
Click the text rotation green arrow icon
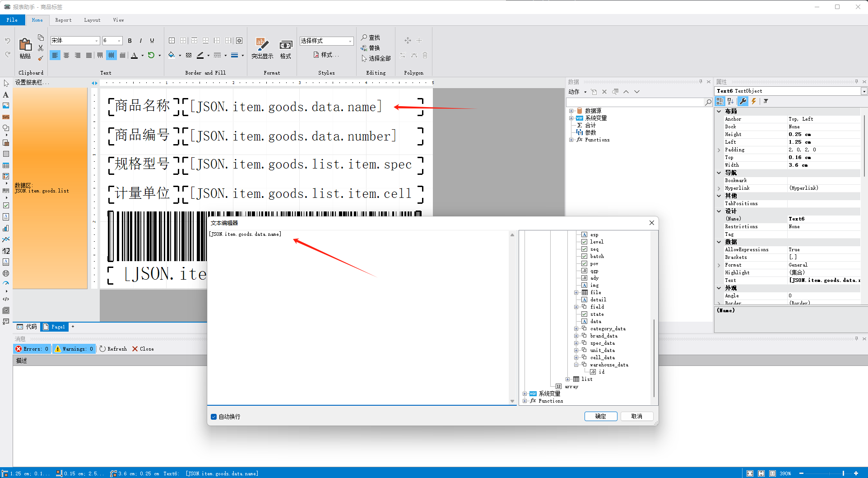[151, 56]
